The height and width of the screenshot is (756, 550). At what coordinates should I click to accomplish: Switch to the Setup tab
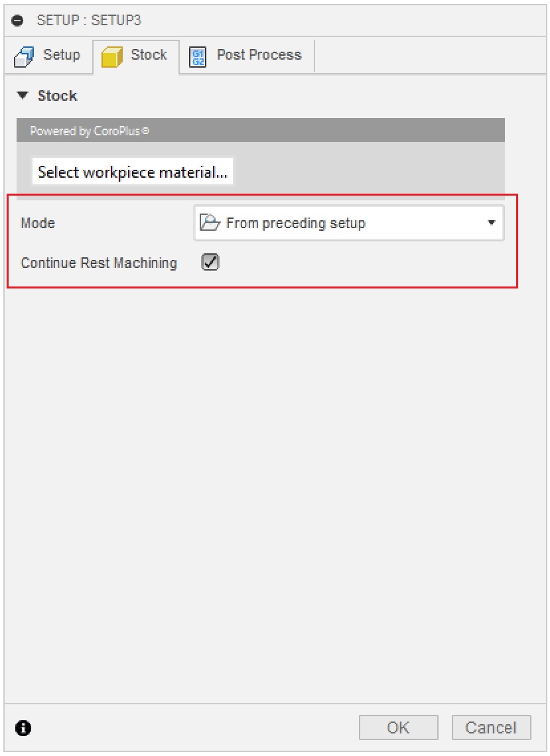click(x=61, y=55)
